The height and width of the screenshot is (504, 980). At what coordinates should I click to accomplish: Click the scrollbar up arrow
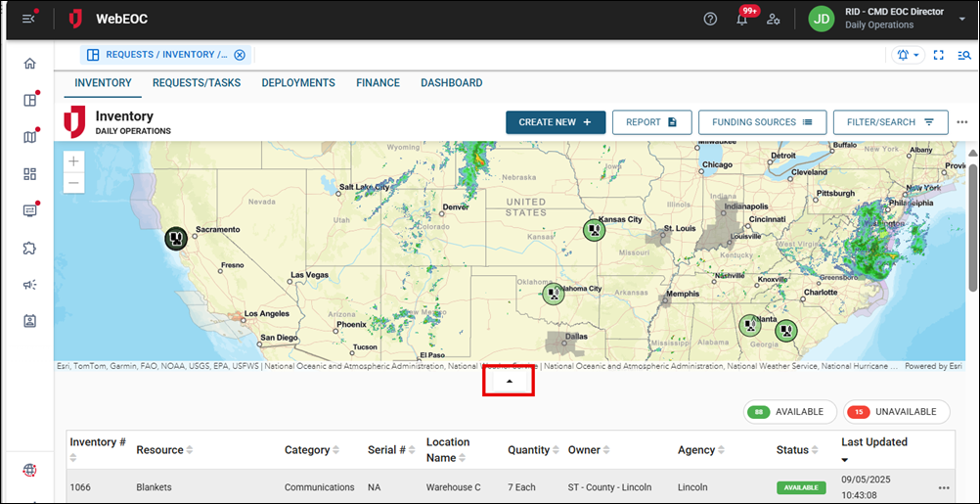coord(972,154)
